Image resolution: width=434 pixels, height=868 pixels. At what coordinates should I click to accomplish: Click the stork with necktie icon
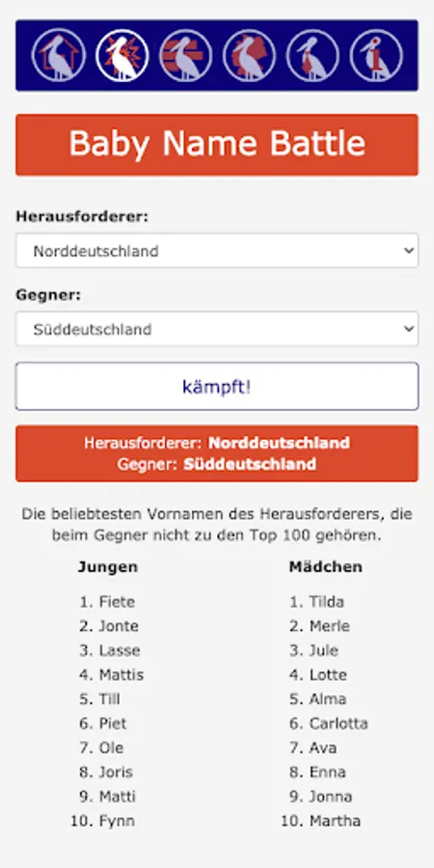(313, 55)
